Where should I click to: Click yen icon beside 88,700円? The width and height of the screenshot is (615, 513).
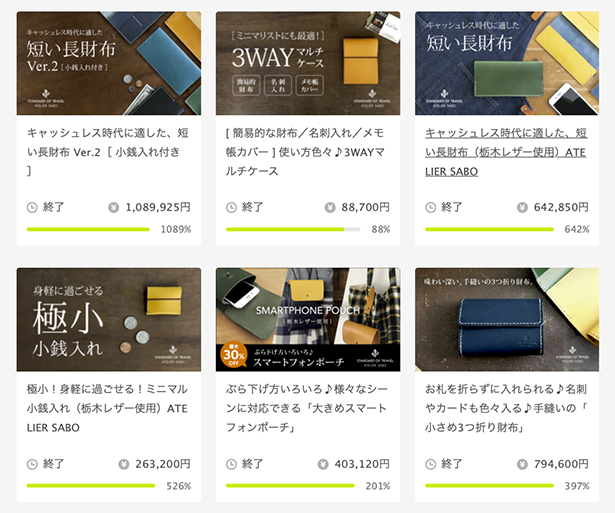pos(330,207)
